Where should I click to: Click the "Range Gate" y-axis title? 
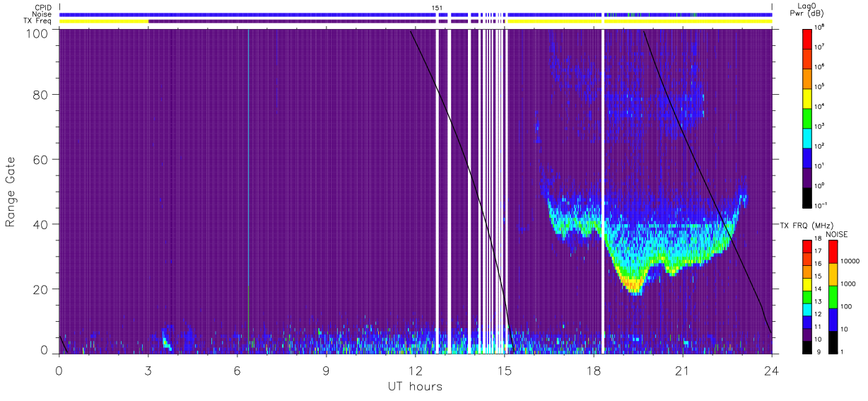coord(11,192)
